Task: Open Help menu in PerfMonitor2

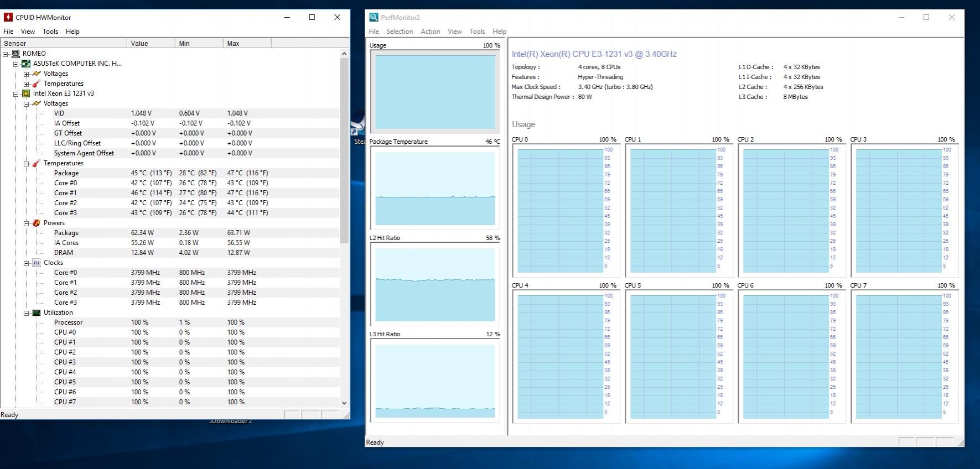Action: (499, 32)
